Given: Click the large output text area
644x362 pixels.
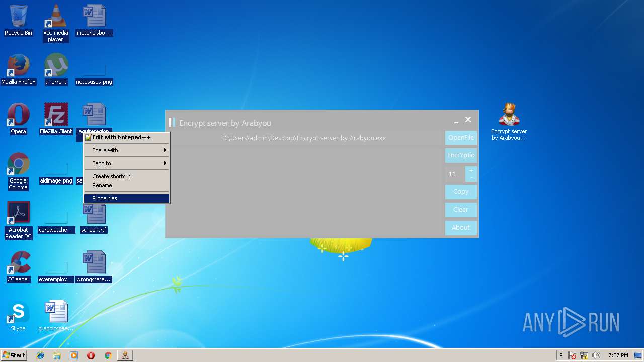Looking at the screenshot, I should click(x=305, y=191).
